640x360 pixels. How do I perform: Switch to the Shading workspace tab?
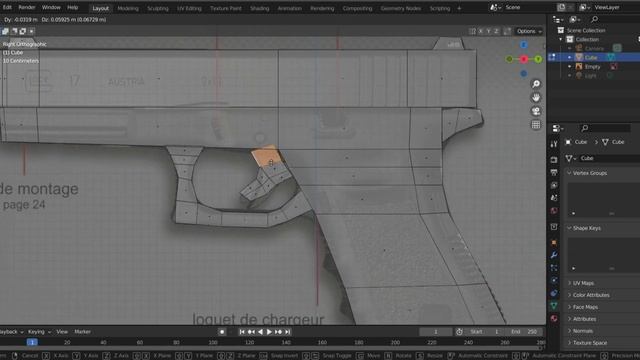click(x=259, y=8)
